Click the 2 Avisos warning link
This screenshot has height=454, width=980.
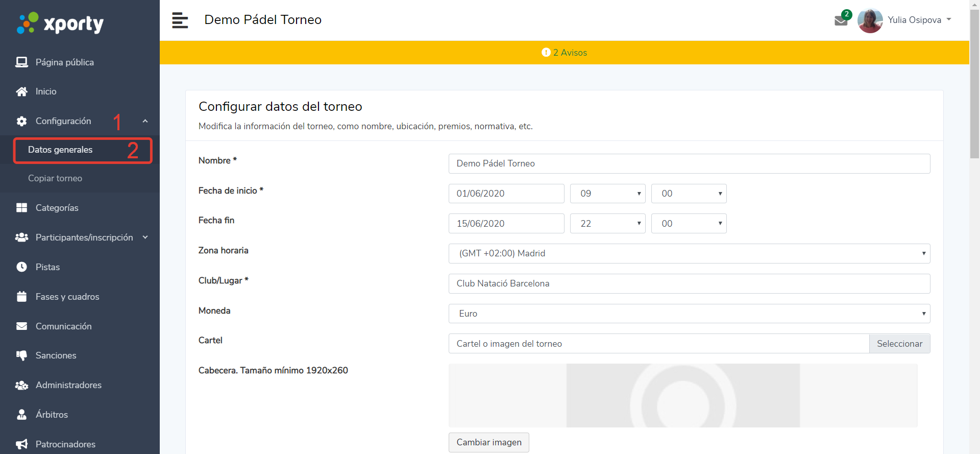(x=570, y=53)
